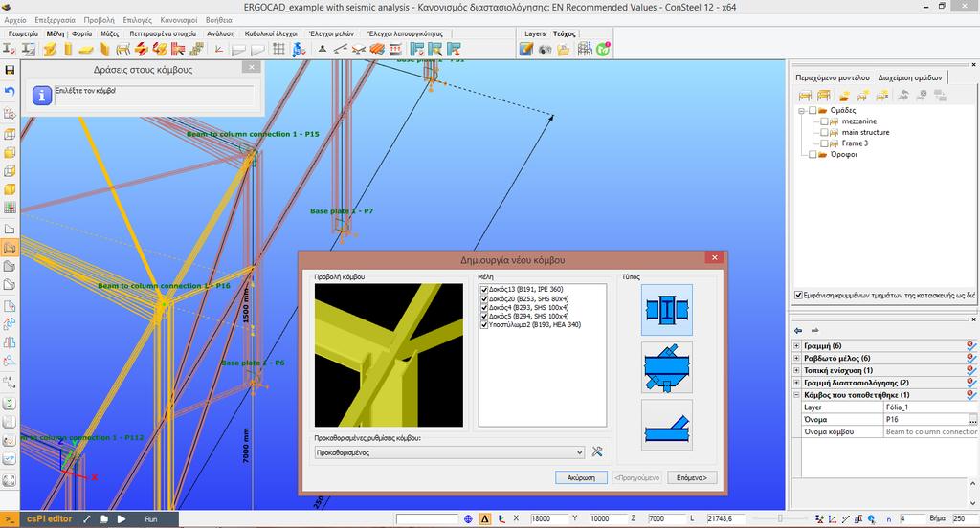The image size is (980, 528).
Task: Click the green circular icon with pink badge
Action: (603, 49)
